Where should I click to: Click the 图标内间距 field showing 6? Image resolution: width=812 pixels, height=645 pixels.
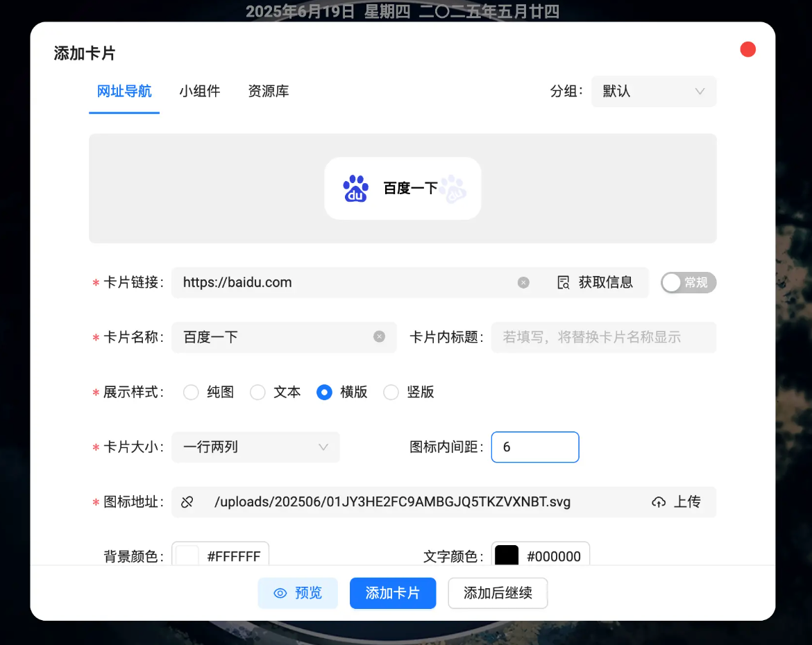535,447
